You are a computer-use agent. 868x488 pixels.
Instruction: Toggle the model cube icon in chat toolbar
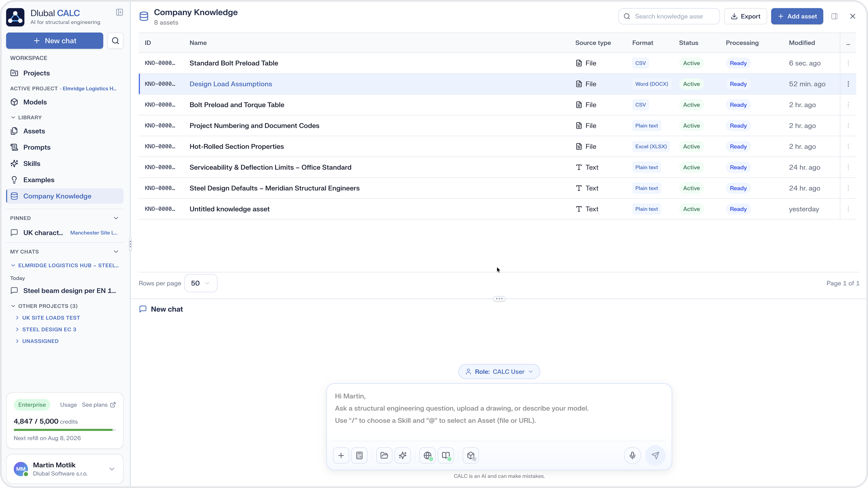point(471,455)
